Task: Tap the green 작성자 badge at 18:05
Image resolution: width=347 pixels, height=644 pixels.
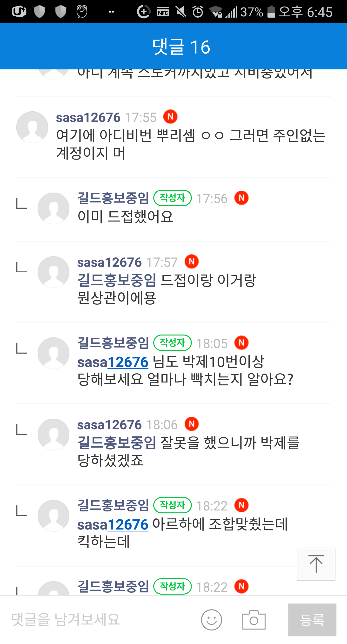Action: (x=173, y=343)
